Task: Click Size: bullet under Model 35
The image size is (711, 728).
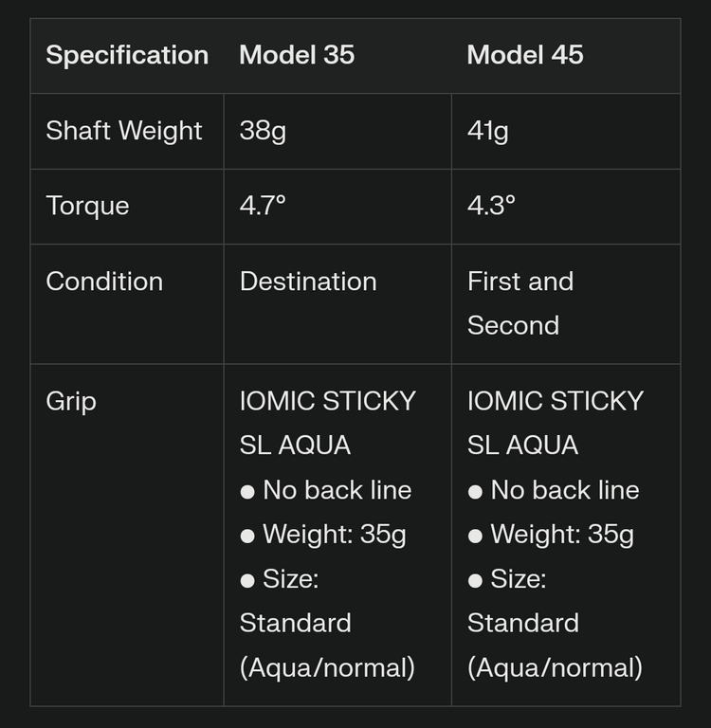Action: pyautogui.click(x=290, y=579)
